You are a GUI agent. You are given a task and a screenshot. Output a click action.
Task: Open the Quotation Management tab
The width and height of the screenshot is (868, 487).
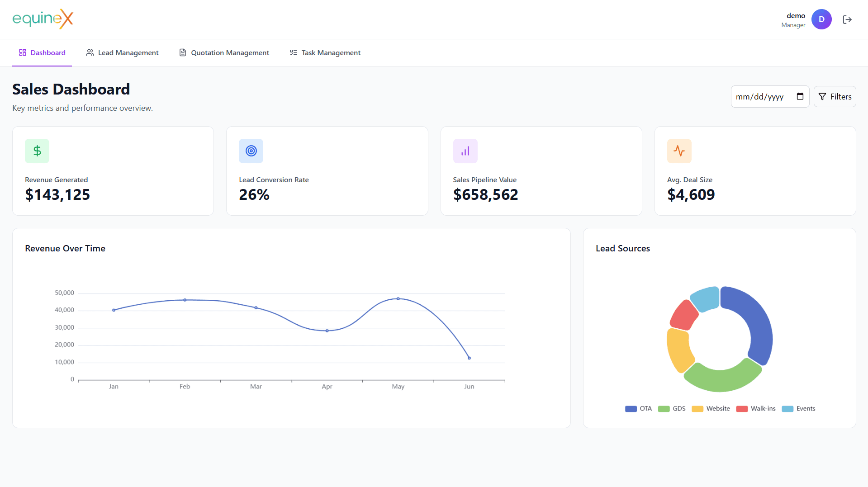(224, 53)
